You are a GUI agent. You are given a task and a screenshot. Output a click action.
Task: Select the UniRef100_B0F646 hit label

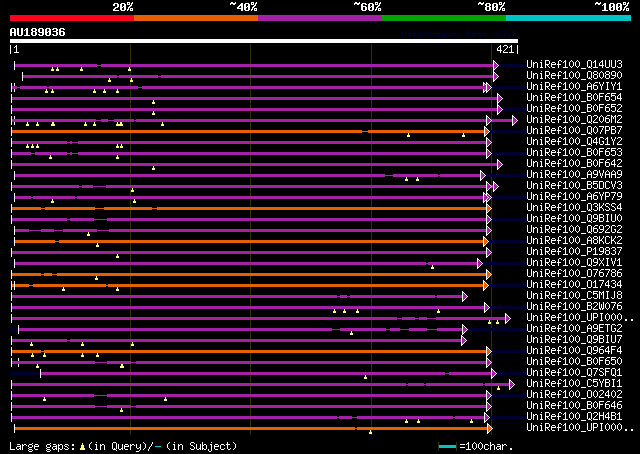574,406
